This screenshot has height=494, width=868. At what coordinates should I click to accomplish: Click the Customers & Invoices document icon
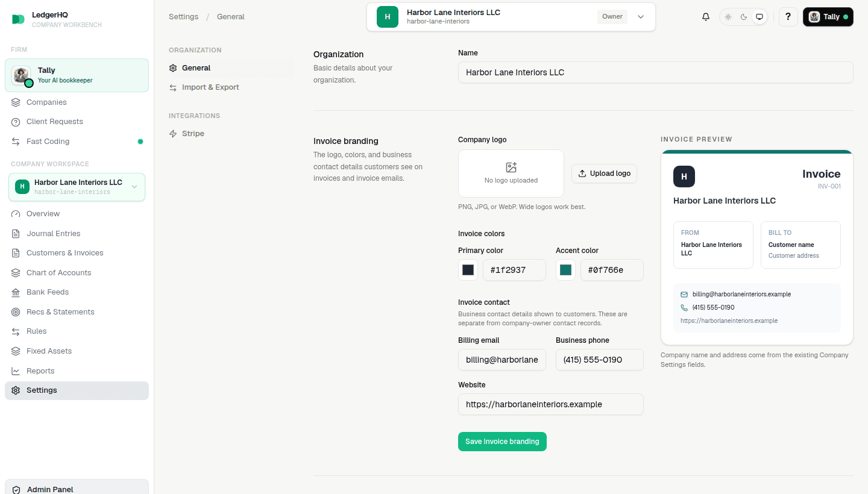click(16, 253)
